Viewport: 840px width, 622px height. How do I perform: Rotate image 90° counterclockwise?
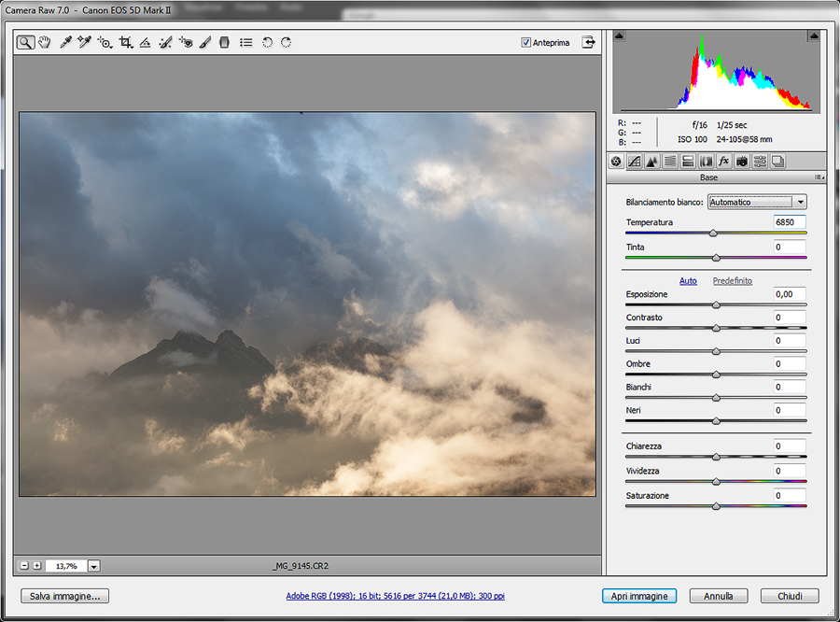click(267, 43)
